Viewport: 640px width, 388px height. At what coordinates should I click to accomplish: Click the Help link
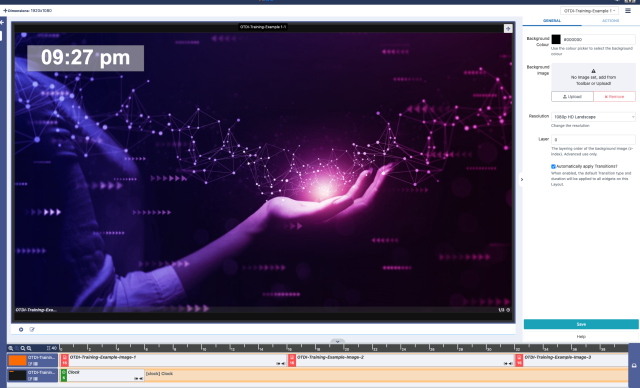click(581, 337)
